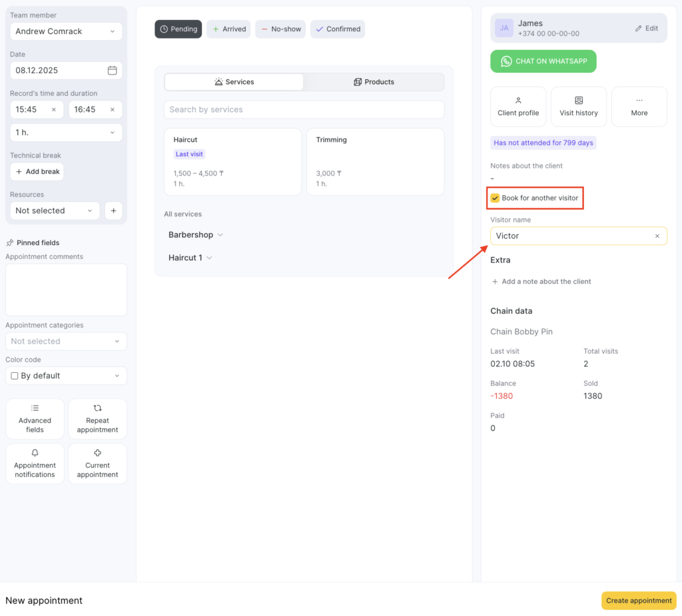This screenshot has width=682, height=616.
Task: Set appointment status to Confirmed
Action: 338,29
